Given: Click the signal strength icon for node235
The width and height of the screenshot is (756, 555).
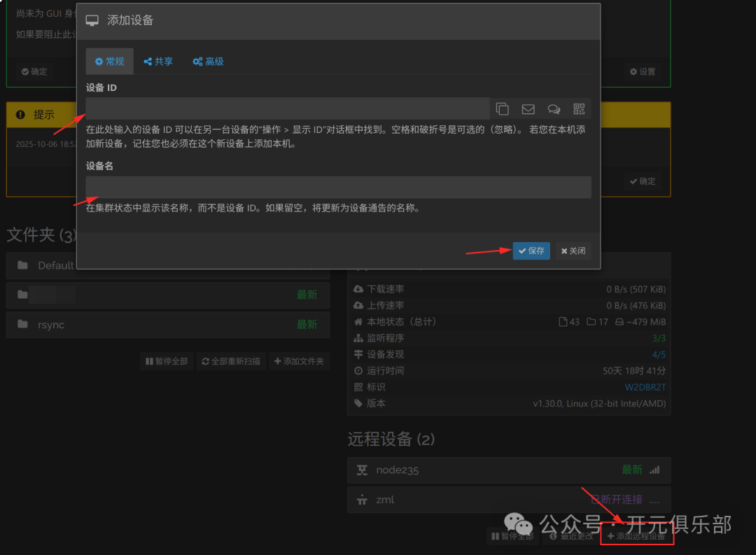Looking at the screenshot, I should [654, 470].
